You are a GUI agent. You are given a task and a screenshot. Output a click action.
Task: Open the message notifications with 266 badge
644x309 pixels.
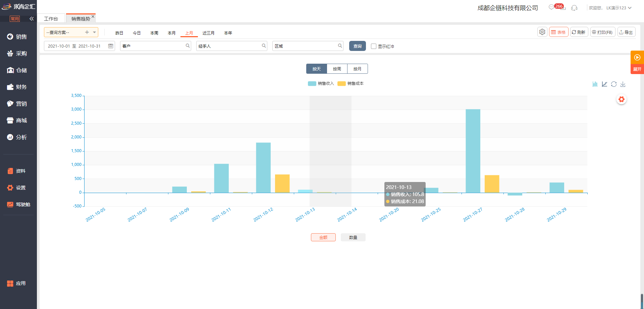point(552,7)
